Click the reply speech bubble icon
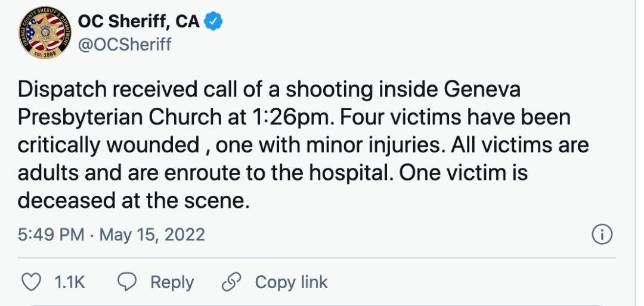Viewport: 644px width, 306px height. [127, 282]
